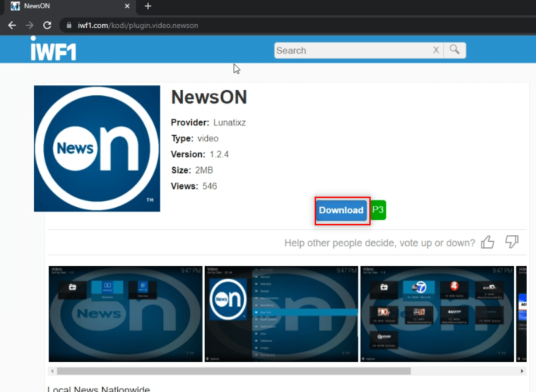Click the address bar URL
Viewport: 536px width, 392px height.
[138, 25]
